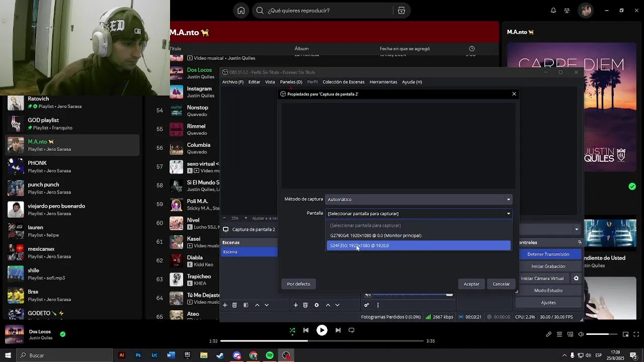Open OBS Editar menu
The image size is (644, 362).
[x=254, y=82]
